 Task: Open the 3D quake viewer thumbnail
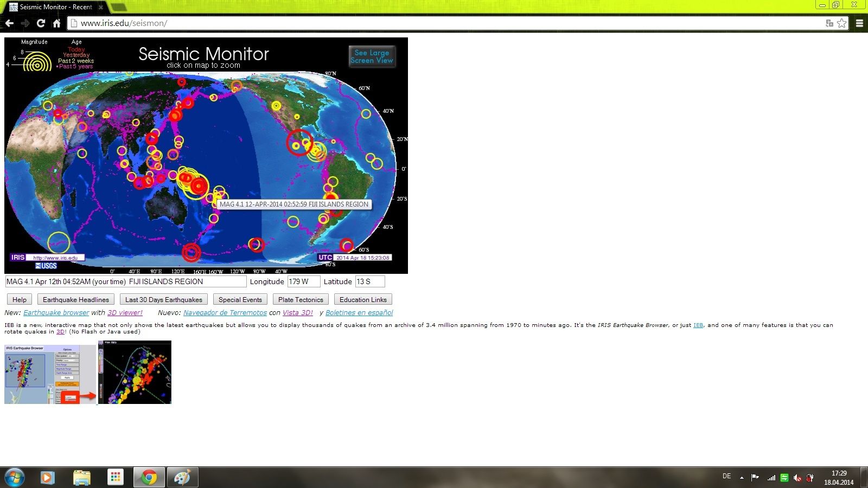click(135, 373)
